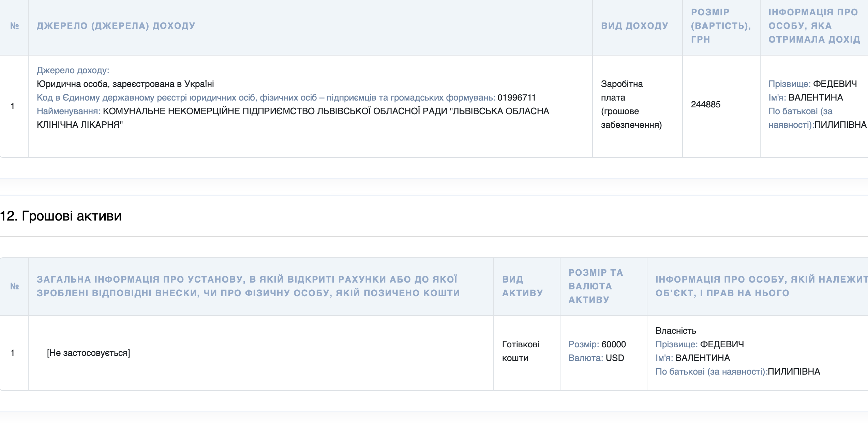The width and height of the screenshot is (868, 423).
Task: Click the asset size value 60000
Action: (x=614, y=344)
